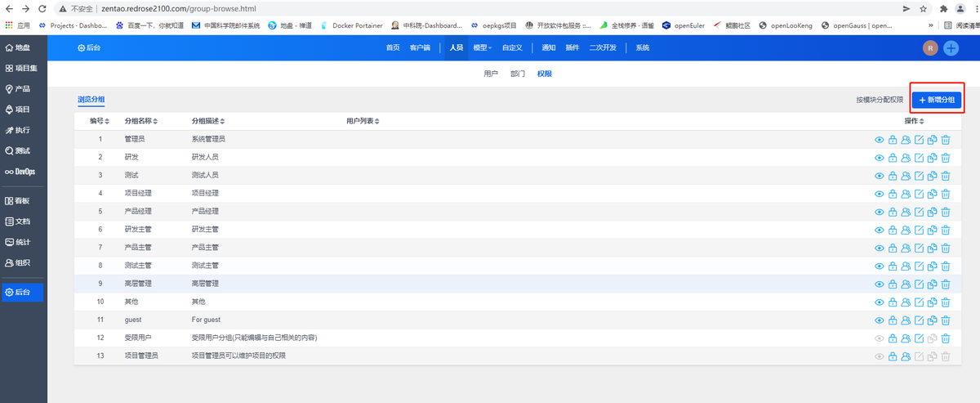Image resolution: width=980 pixels, height=403 pixels.
Task: Click the edit icon for 测试主管 group
Action: pos(919,266)
